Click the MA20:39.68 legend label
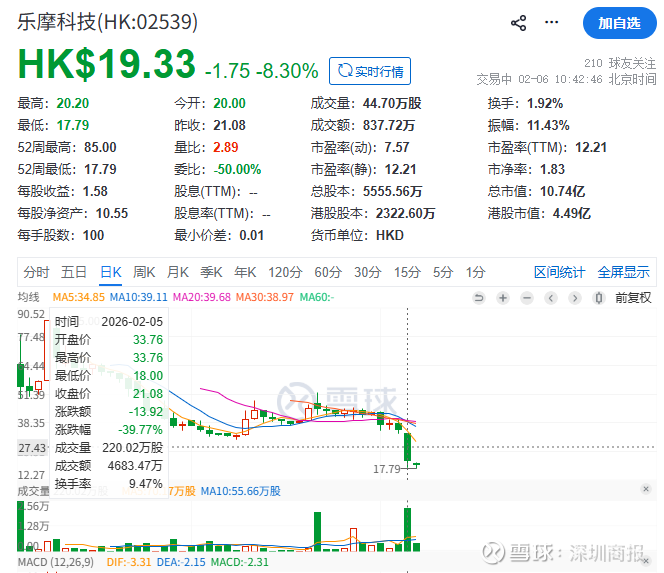Image resolution: width=664 pixels, height=573 pixels. point(202,297)
